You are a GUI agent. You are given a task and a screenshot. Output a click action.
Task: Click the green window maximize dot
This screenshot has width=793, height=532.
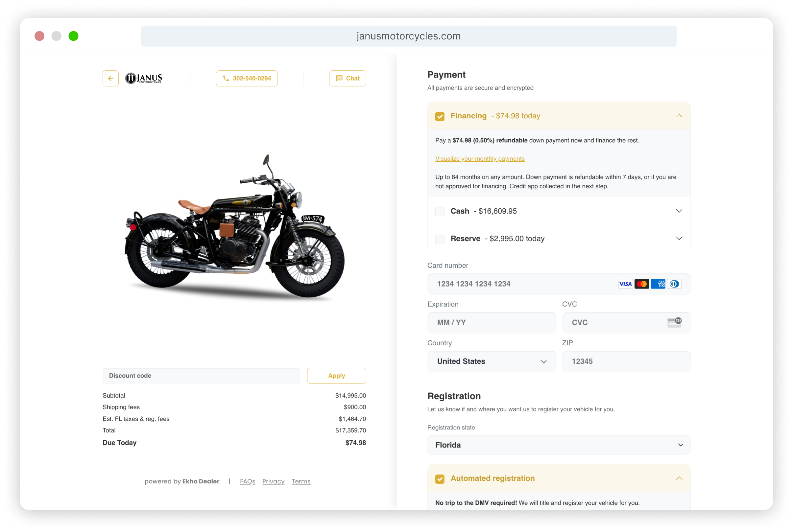click(x=73, y=36)
